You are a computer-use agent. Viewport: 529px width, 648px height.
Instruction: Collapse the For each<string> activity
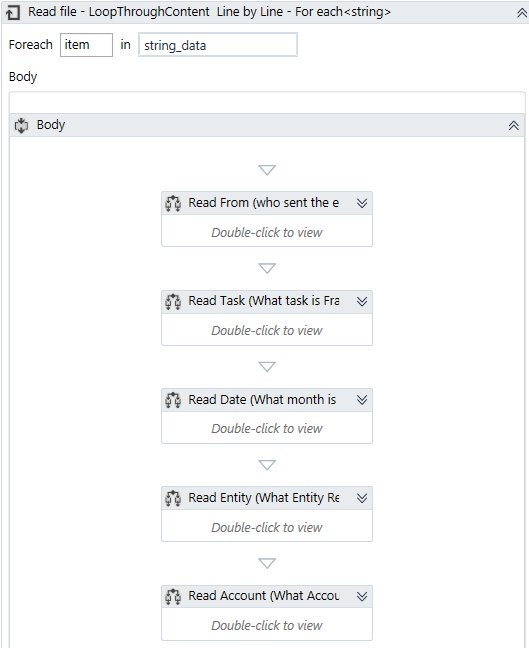tap(522, 13)
